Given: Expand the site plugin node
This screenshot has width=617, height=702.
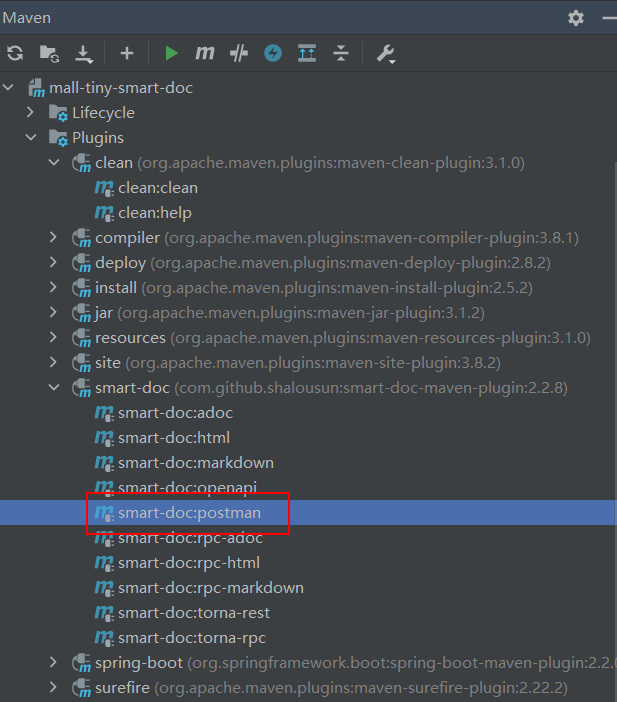Looking at the screenshot, I should 53,362.
